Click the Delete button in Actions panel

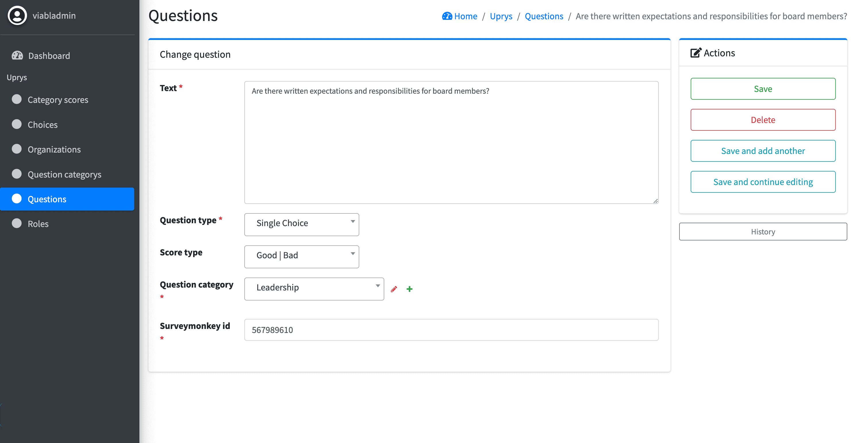pos(763,119)
